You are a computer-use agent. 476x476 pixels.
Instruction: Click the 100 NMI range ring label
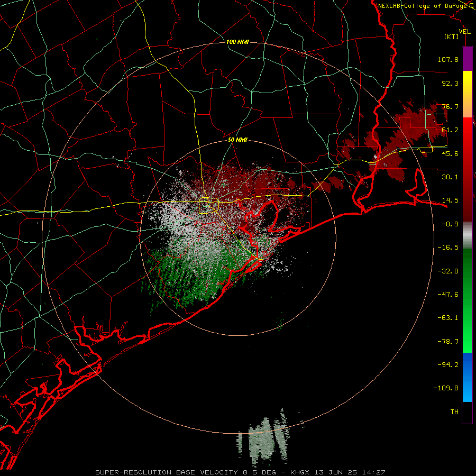tap(237, 42)
